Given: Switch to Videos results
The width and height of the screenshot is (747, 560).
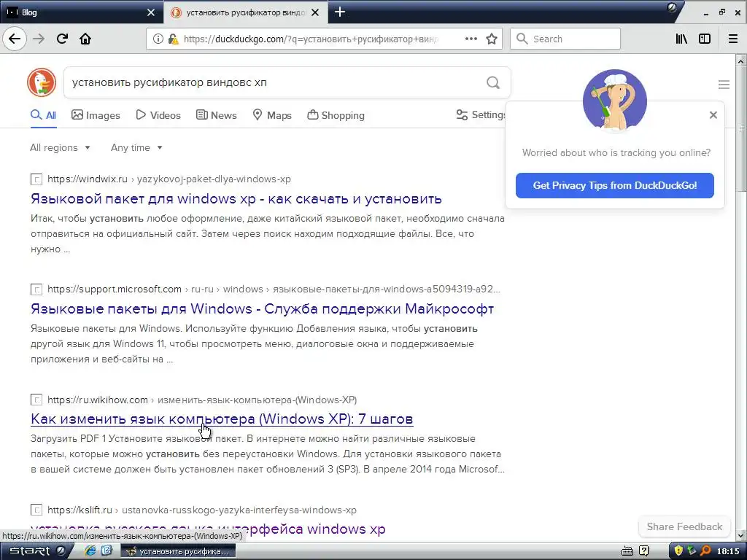Looking at the screenshot, I should click(158, 115).
